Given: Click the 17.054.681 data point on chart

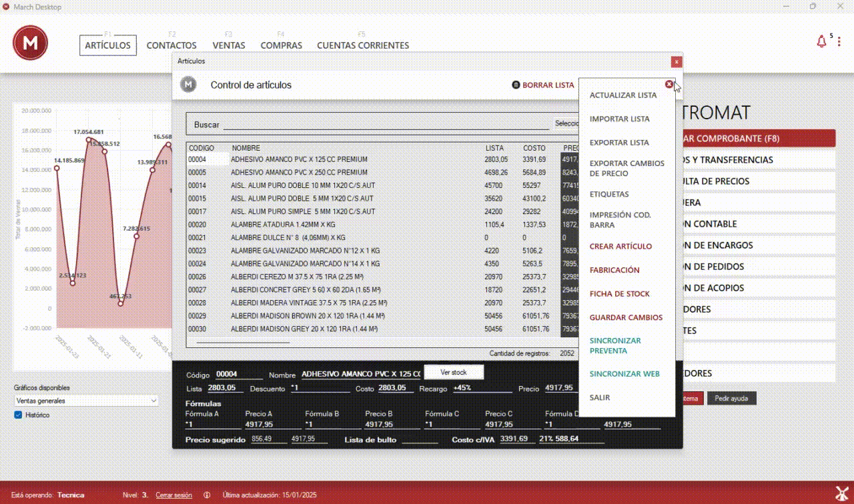Looking at the screenshot, I should 89,139.
